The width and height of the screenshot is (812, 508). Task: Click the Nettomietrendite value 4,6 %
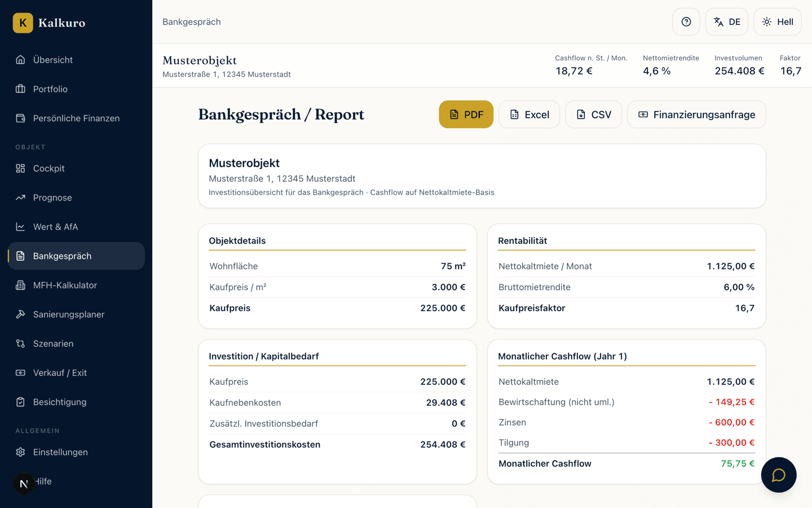pos(657,71)
